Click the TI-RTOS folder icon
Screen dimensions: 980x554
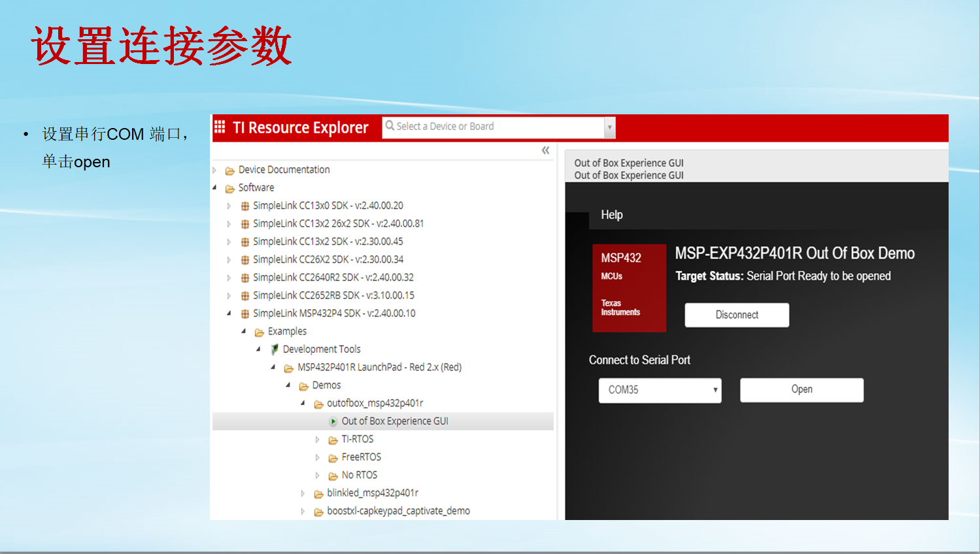click(333, 440)
